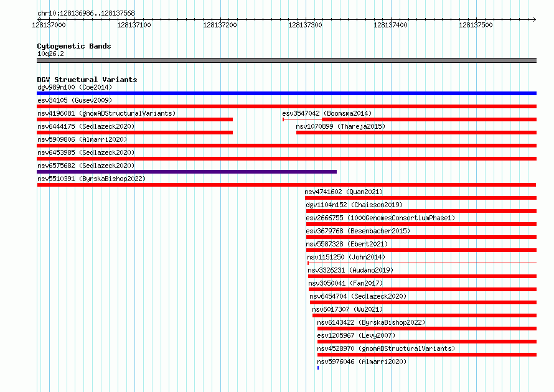Image resolution: width=554 pixels, height=392 pixels.
Task: Click nsv6454704 (Sedlazeck2020) variant label
Action: click(x=358, y=296)
